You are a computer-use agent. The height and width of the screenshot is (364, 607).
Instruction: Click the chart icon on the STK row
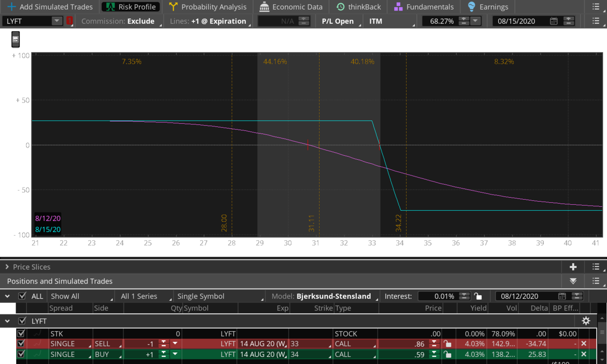[37, 334]
